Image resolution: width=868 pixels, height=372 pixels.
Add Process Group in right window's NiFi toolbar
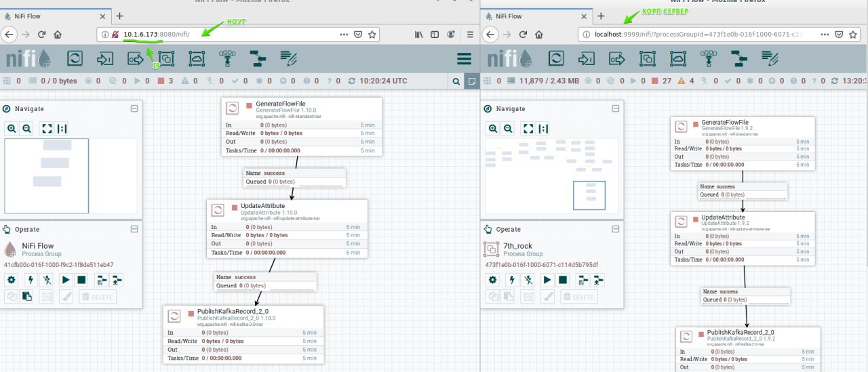pyautogui.click(x=648, y=58)
